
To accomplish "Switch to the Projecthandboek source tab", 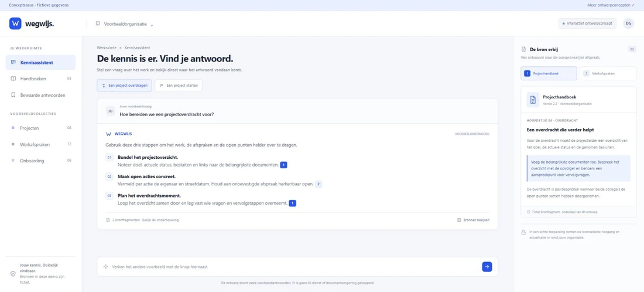I will (549, 74).
